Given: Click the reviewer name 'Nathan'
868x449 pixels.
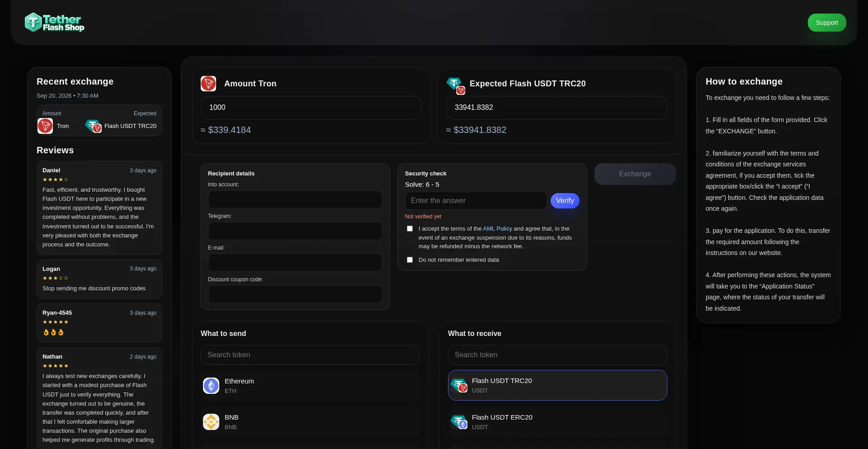Looking at the screenshot, I should point(52,357).
